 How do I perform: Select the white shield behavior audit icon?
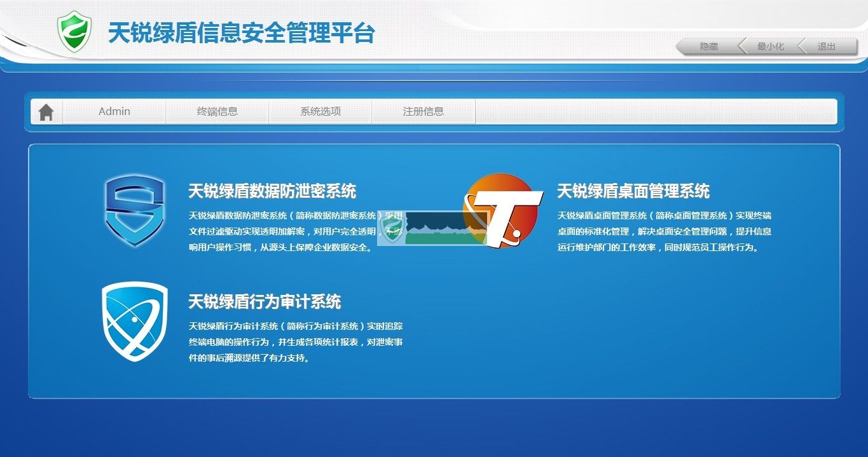pos(135,322)
